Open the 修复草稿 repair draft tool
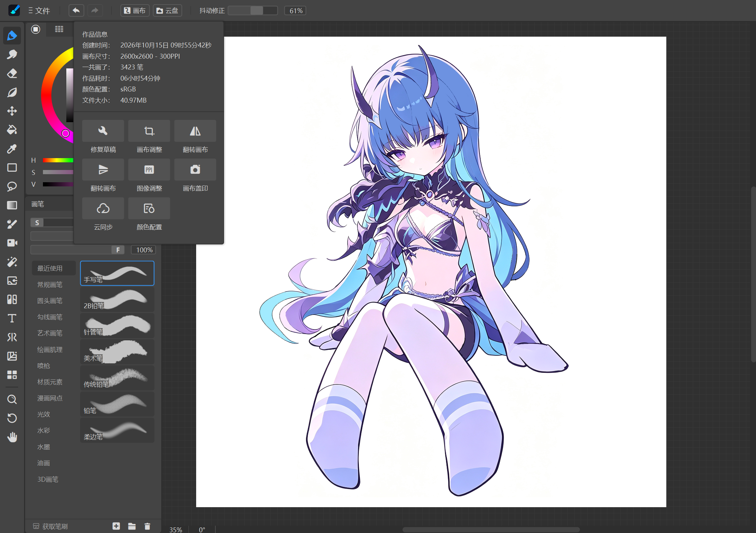Viewport: 756px width, 533px height. [103, 131]
